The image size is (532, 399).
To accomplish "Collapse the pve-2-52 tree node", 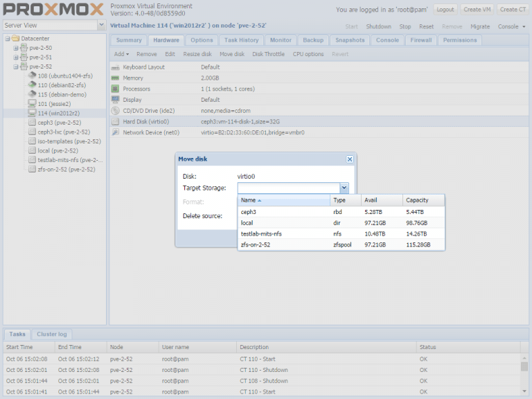I will pos(16,66).
